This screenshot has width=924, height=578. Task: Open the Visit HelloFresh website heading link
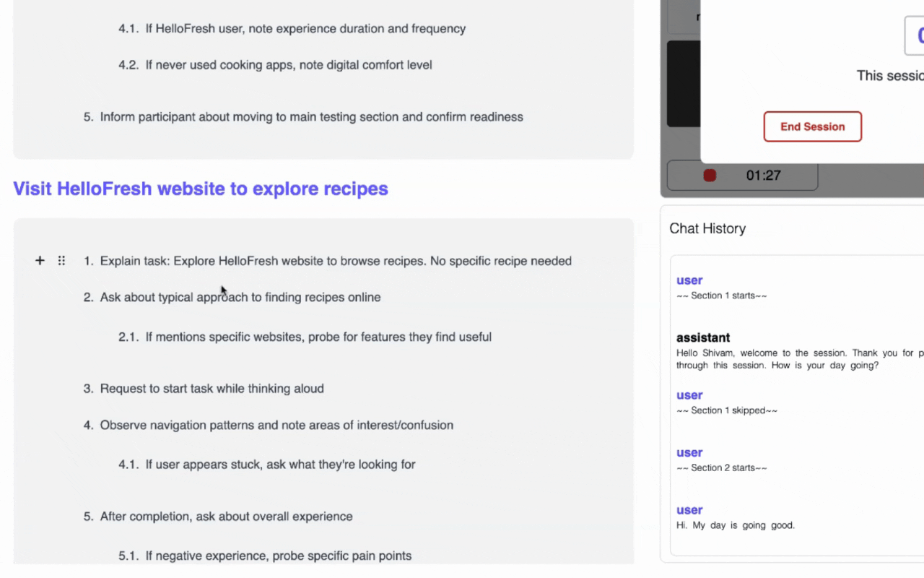pyautogui.click(x=201, y=189)
